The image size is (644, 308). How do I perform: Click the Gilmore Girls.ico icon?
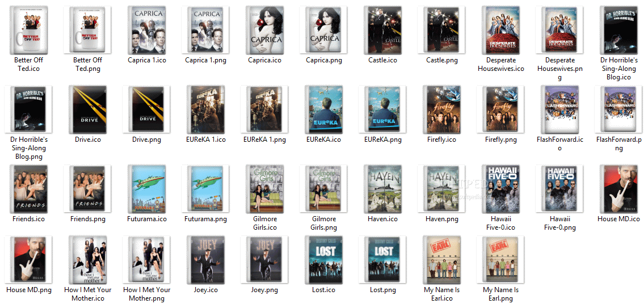[x=265, y=189]
